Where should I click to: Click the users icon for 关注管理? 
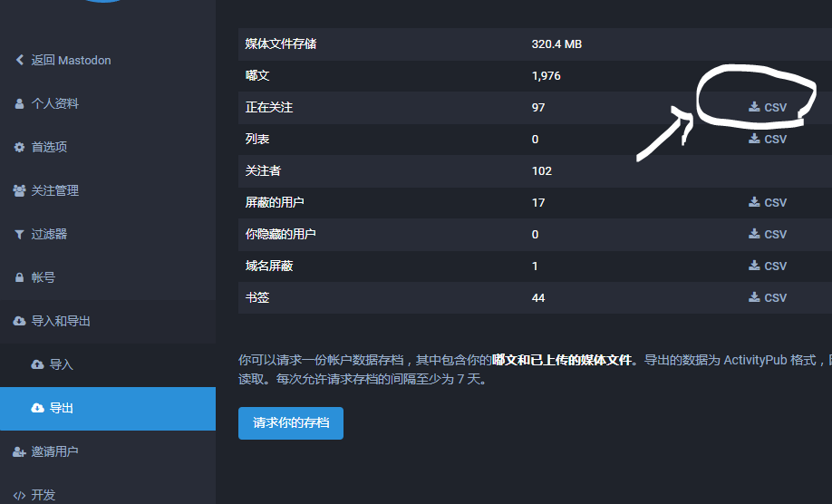point(19,191)
